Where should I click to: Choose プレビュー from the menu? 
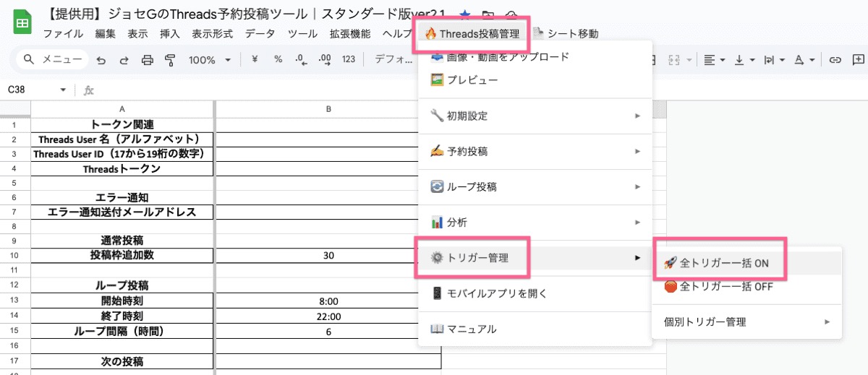click(x=535, y=80)
